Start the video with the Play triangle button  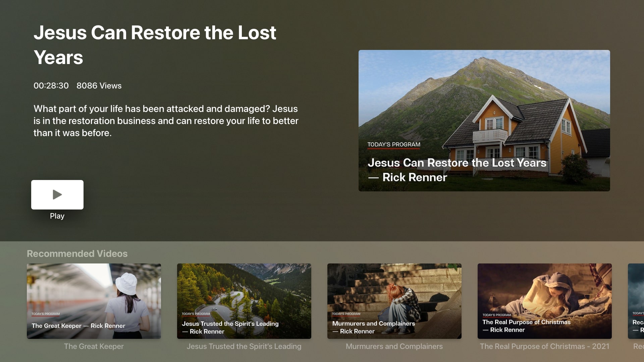pos(57,195)
